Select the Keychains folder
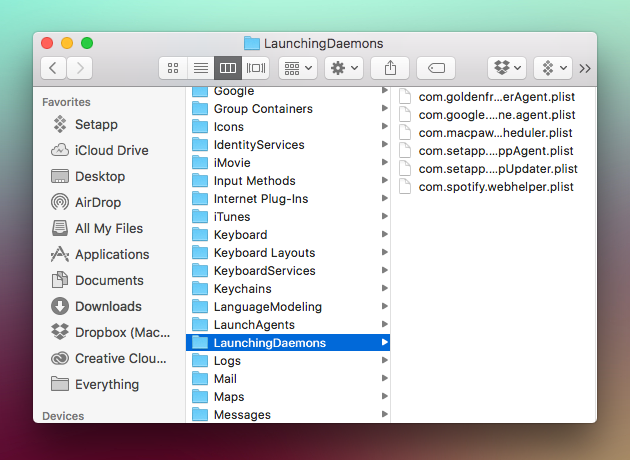The height and width of the screenshot is (460, 630). coord(288,288)
